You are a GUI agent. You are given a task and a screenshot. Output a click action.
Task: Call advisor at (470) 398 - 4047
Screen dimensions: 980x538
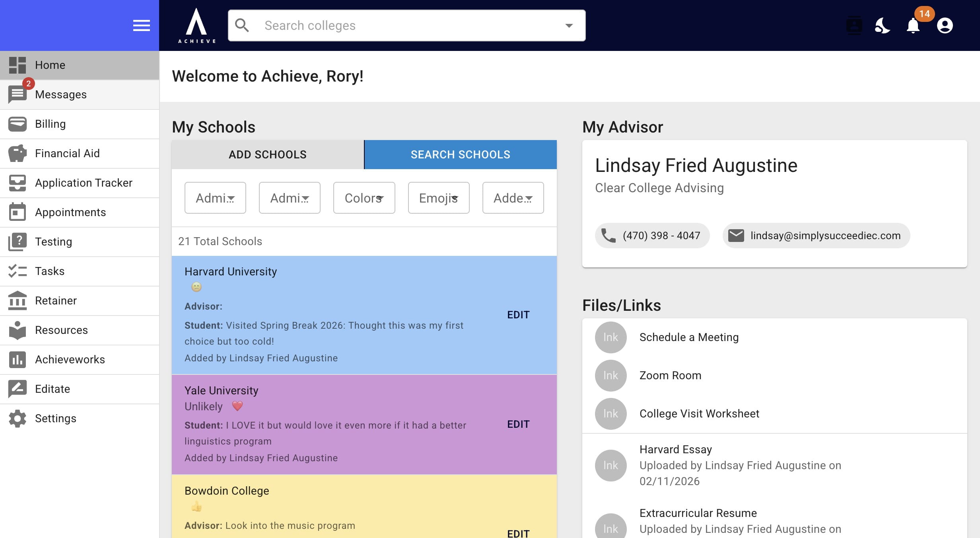click(652, 236)
